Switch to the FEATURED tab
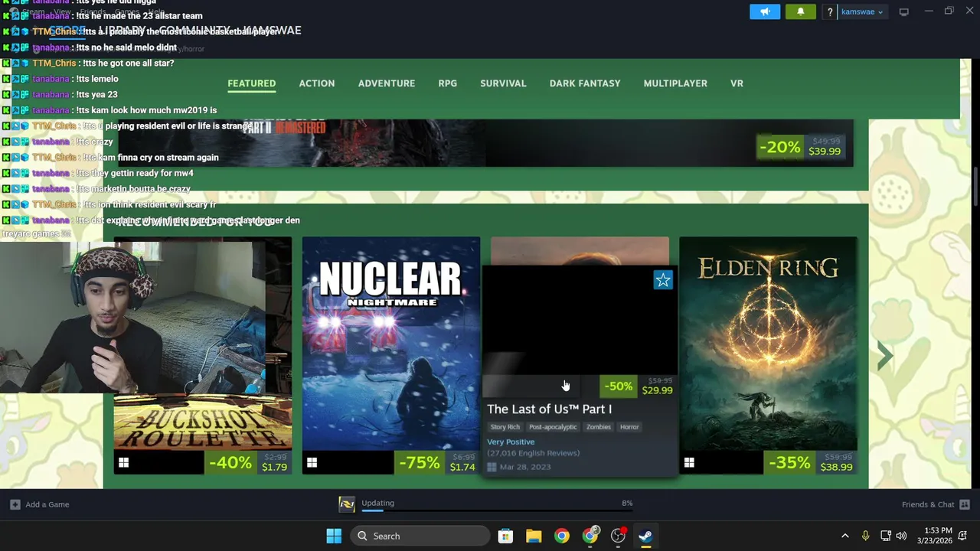 point(251,83)
